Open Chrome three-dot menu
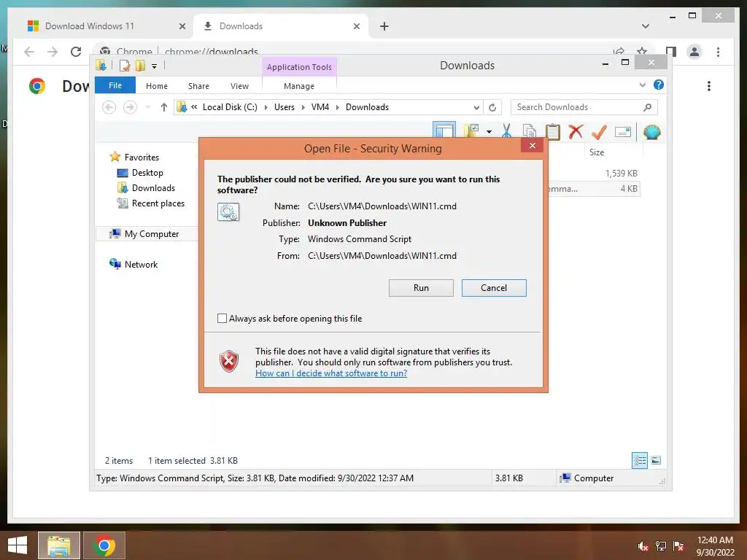 [x=718, y=52]
